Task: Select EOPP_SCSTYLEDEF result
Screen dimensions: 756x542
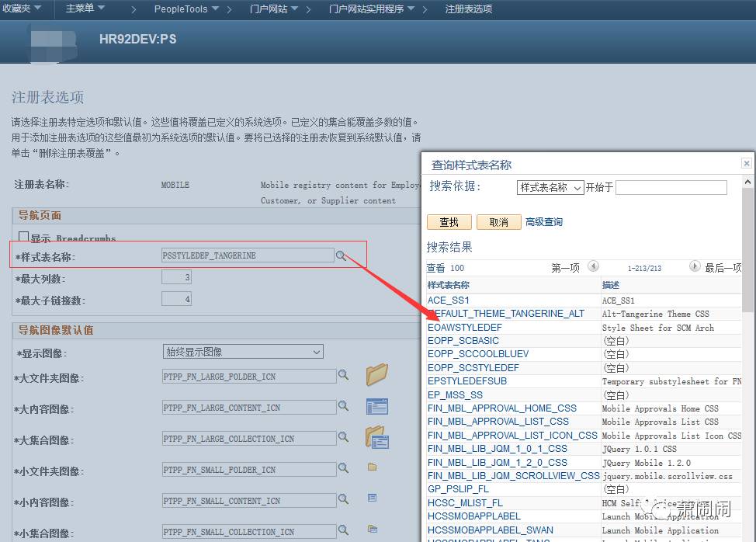Action: (473, 367)
